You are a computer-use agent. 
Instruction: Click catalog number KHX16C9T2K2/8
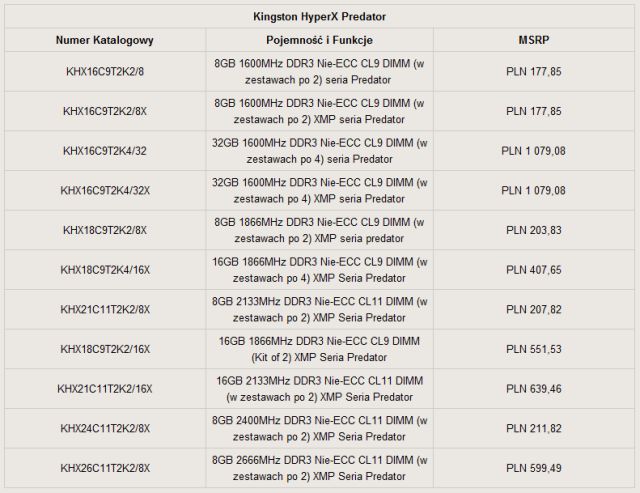coord(105,70)
